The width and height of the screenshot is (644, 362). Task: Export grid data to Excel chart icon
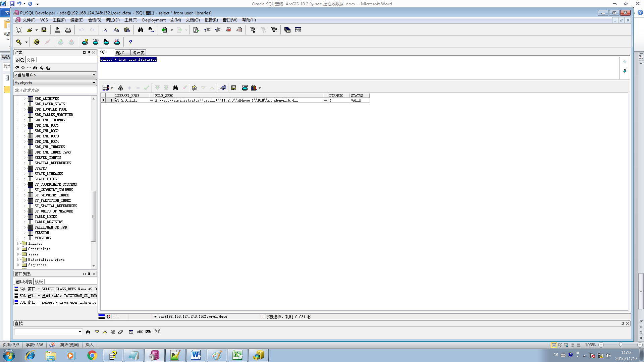(254, 88)
